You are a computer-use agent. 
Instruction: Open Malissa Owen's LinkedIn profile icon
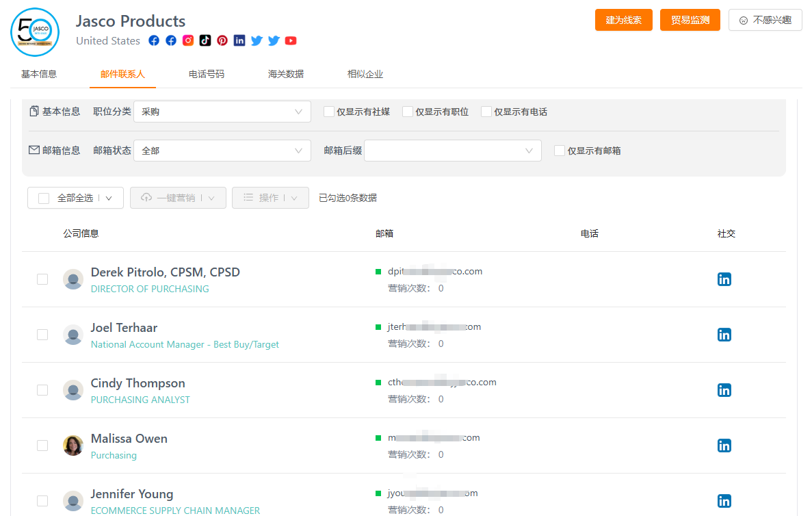click(x=724, y=446)
